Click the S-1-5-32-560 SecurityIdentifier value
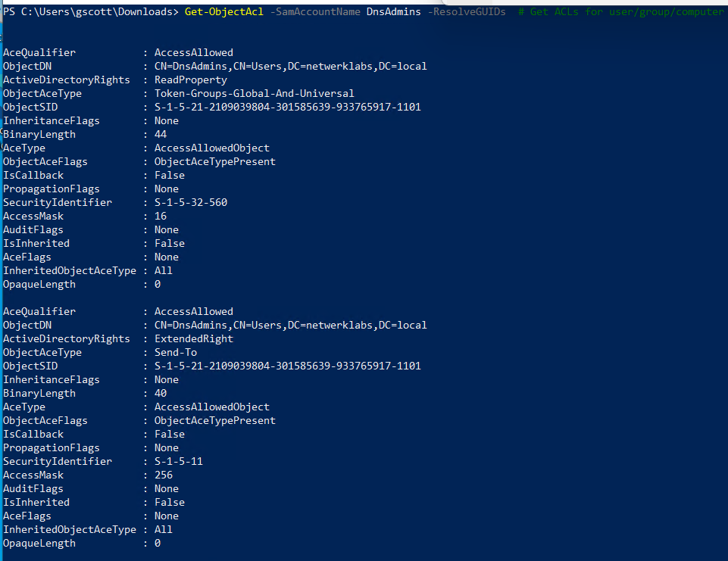Screen dimensions: 728x561 (x=191, y=202)
